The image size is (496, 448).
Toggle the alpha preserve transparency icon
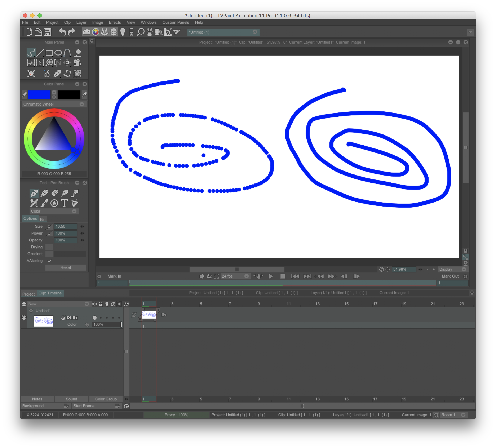pos(113,304)
